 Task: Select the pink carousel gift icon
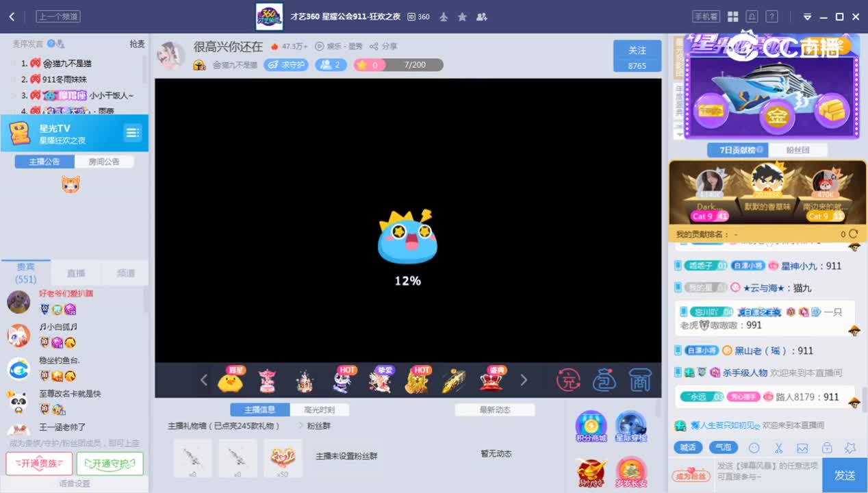pyautogui.click(x=267, y=380)
